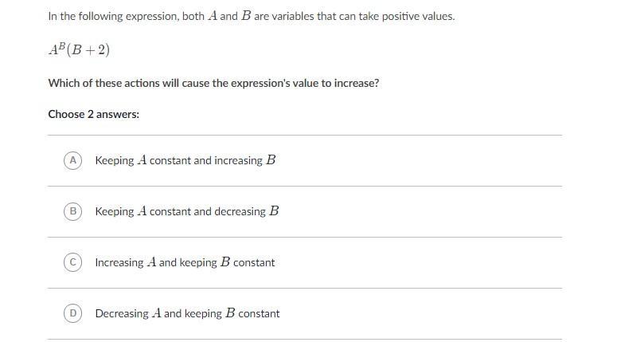Select the circled B answer choice
Screen dimensions: 644x342
[x=72, y=211]
